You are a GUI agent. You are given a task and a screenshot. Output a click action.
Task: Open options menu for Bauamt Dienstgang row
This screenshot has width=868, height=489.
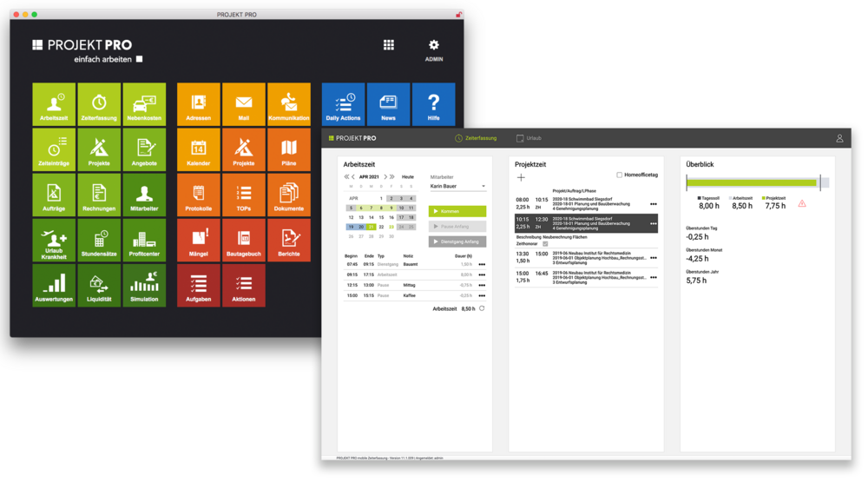481,264
